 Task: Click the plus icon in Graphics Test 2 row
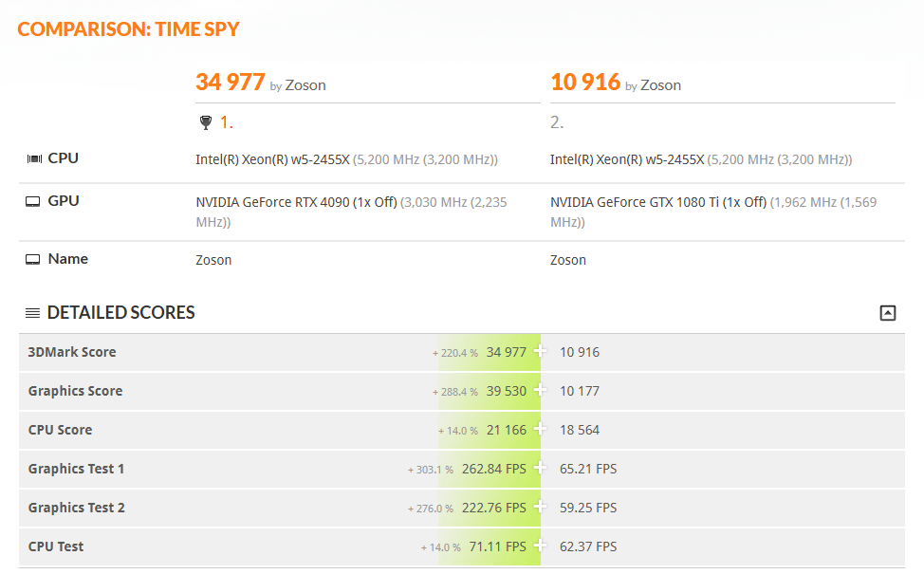click(541, 508)
